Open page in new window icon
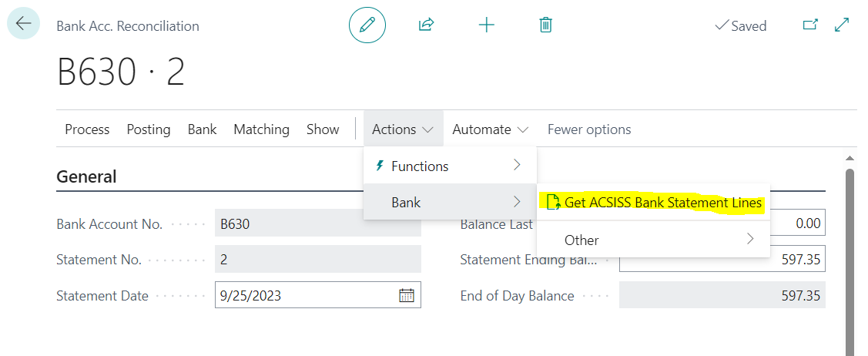 coord(809,25)
